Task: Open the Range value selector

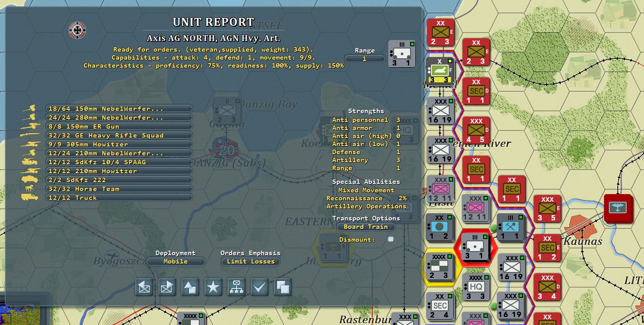Action: 364,59
